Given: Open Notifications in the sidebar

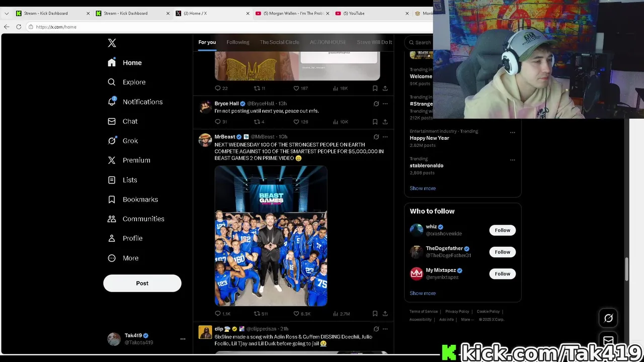Looking at the screenshot, I should click(135, 102).
